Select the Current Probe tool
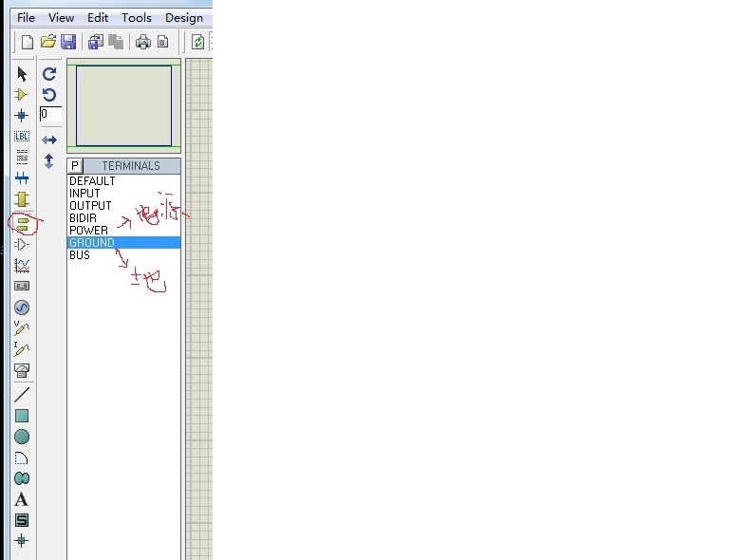 coord(22,349)
